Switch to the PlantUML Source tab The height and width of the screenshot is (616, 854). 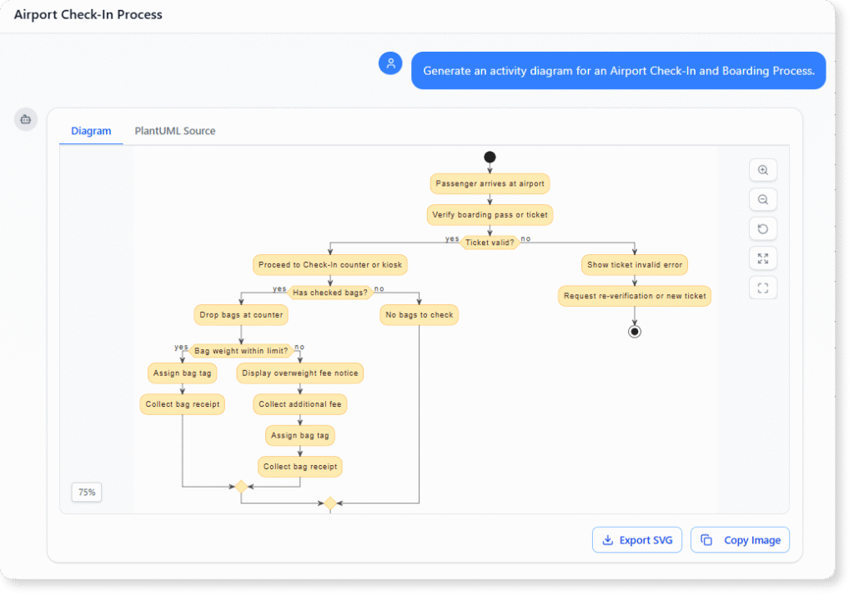pos(174,131)
